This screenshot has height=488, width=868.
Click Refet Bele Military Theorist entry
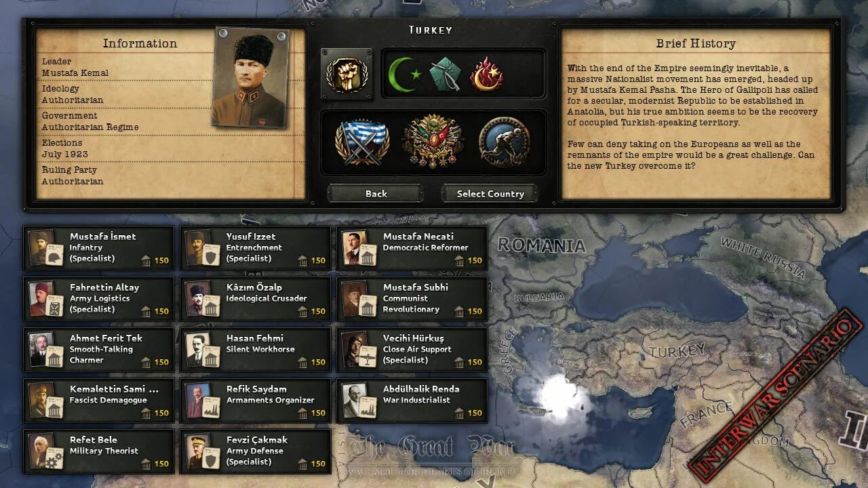click(99, 451)
